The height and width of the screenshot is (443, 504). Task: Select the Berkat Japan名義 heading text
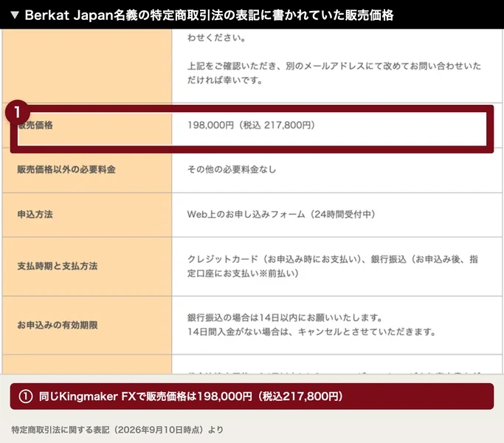[x=209, y=15]
